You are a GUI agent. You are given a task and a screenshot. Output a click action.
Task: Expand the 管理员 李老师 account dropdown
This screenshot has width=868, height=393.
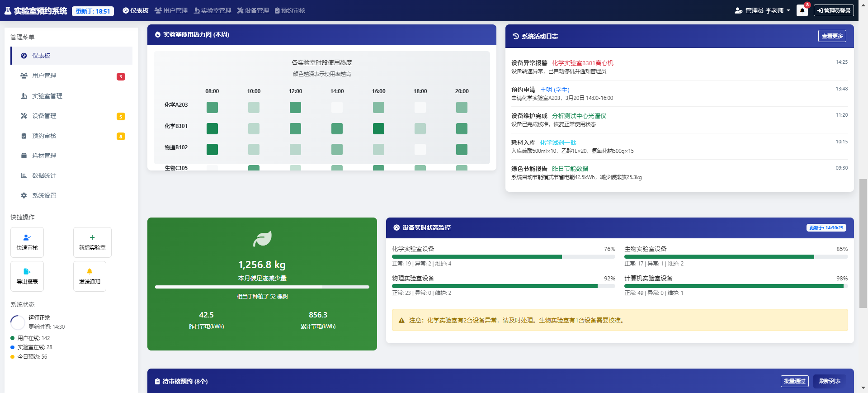[763, 10]
